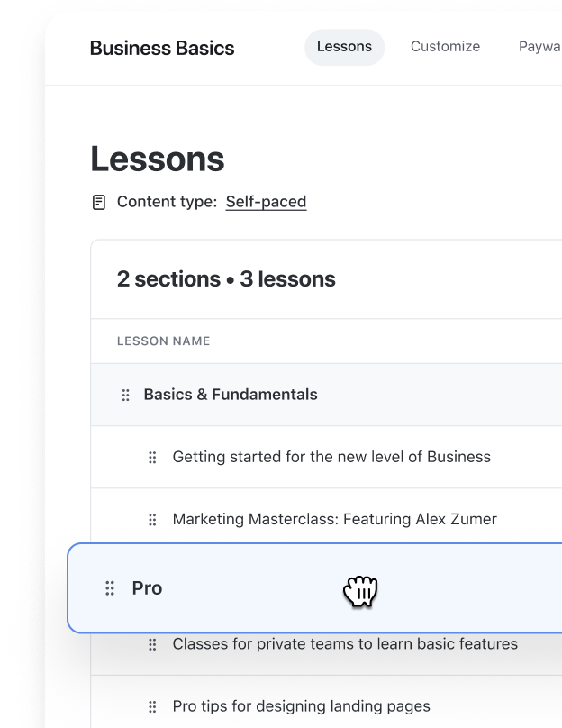Image resolution: width=562 pixels, height=728 pixels.
Task: Click the Business Basics course title
Action: (162, 49)
